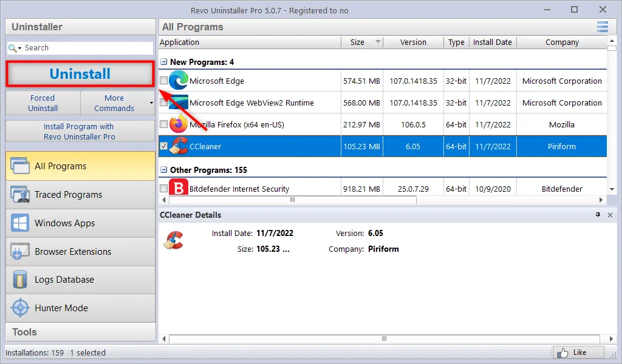
Task: Uncheck the CCleaner checkbox
Action: click(163, 146)
